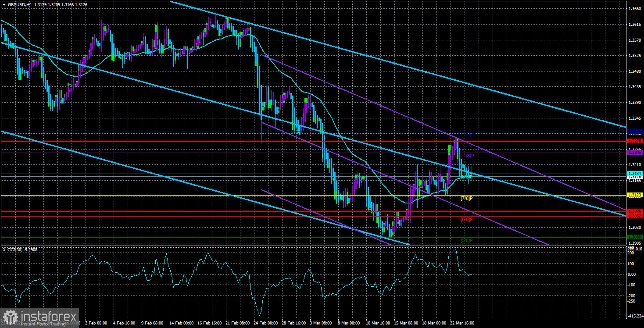The image size is (644, 328).
Task: Click the 1.3570 price scale value
Action: click(x=635, y=40)
